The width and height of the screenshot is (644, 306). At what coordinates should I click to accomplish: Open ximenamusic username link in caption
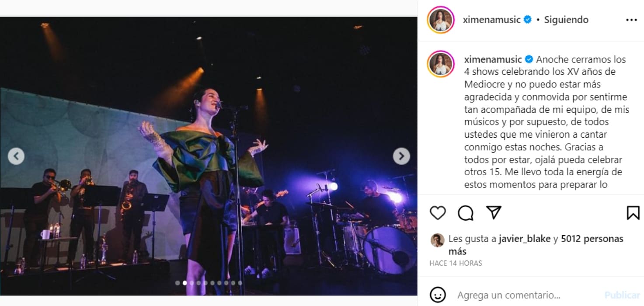[x=493, y=59]
